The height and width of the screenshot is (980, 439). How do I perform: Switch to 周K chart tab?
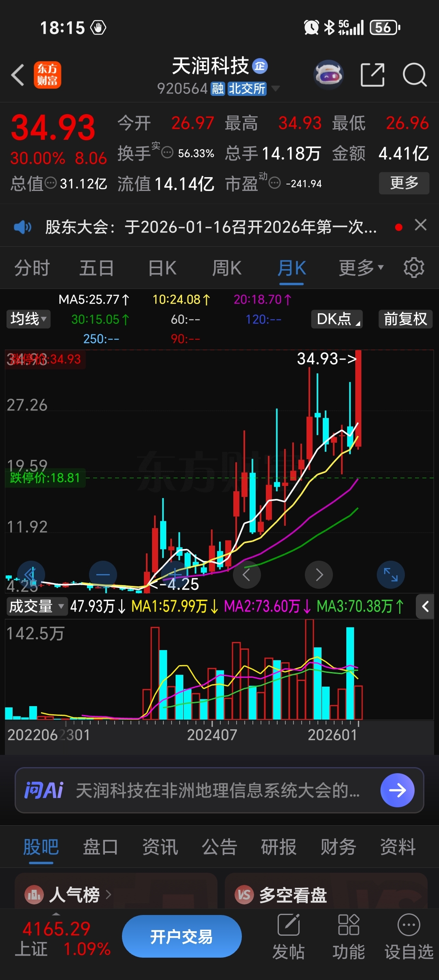tap(227, 268)
